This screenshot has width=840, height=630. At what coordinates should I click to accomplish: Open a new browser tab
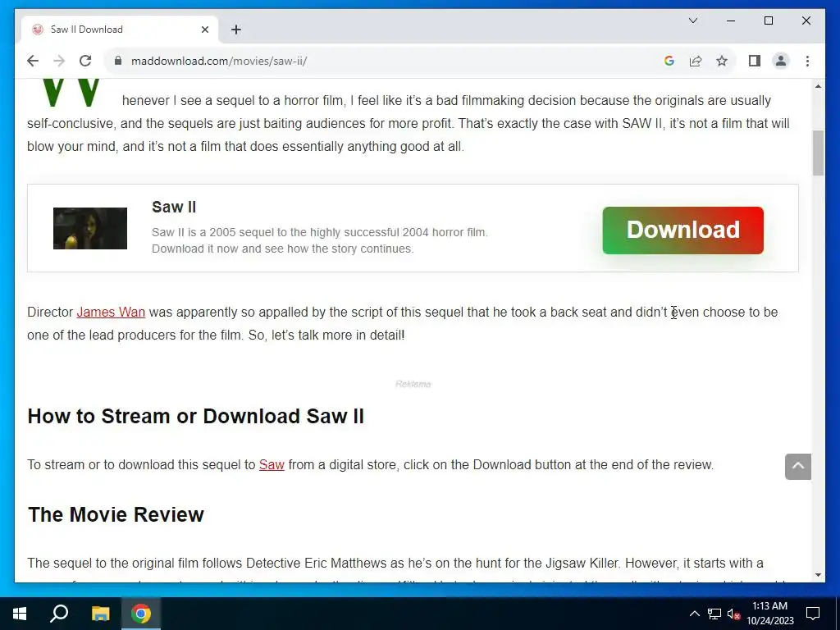point(236,30)
